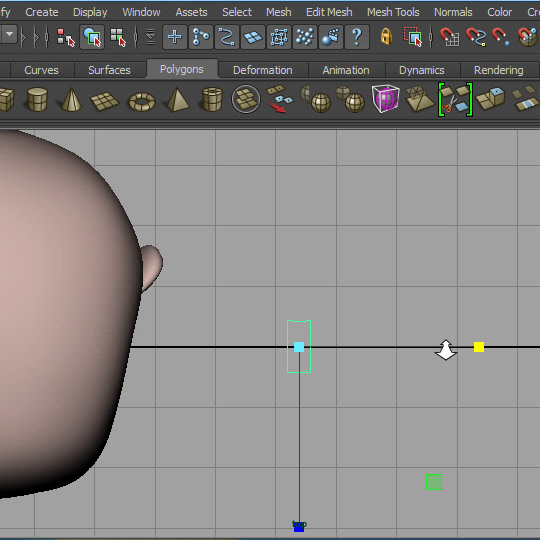Switch to the Deformation shelf tab
Image resolution: width=540 pixels, height=540 pixels.
(x=263, y=70)
